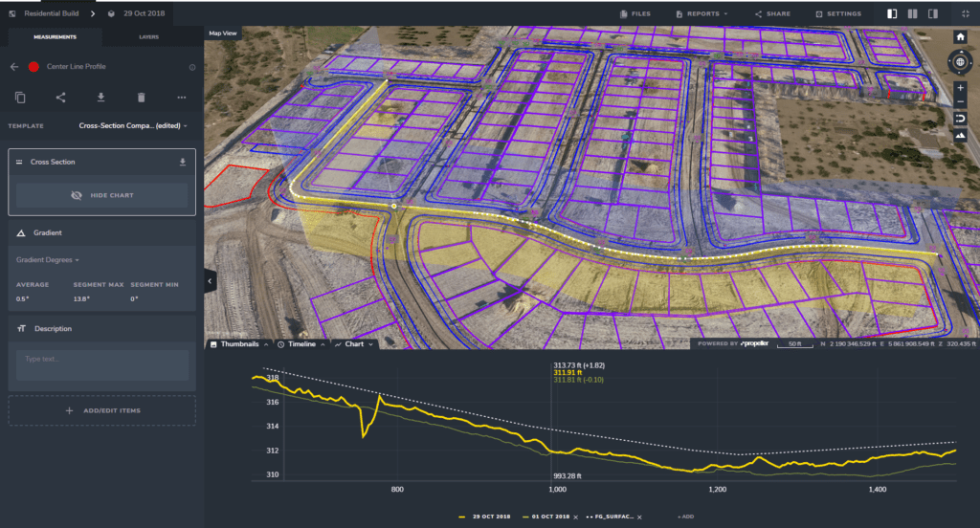Delete measurement using the trash icon
Viewport: 980px width, 528px height.
coord(142,98)
